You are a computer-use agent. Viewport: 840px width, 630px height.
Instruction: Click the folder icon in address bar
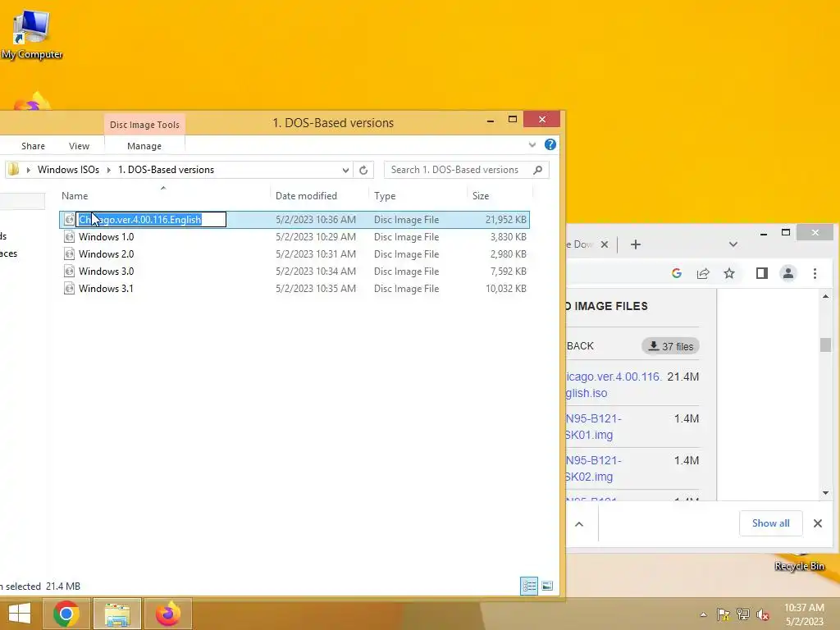pos(14,170)
